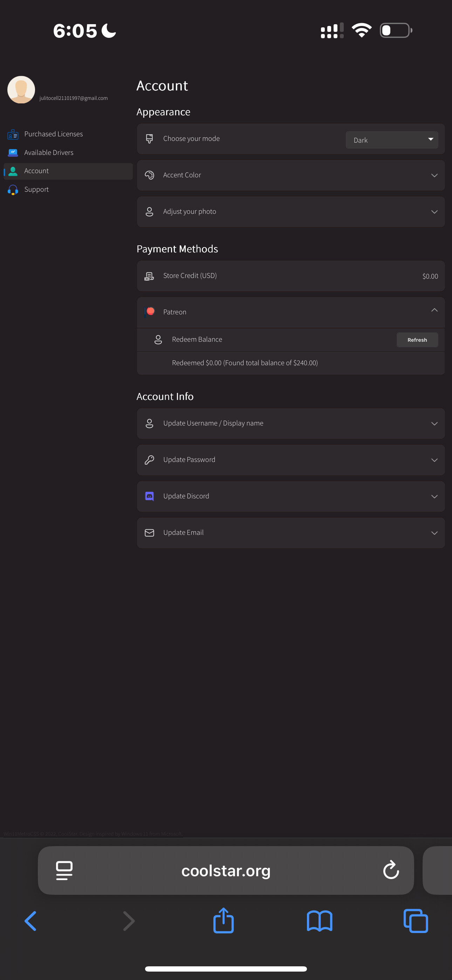Expand Adjust your photo section
Viewport: 452px width, 980px height.
click(434, 212)
